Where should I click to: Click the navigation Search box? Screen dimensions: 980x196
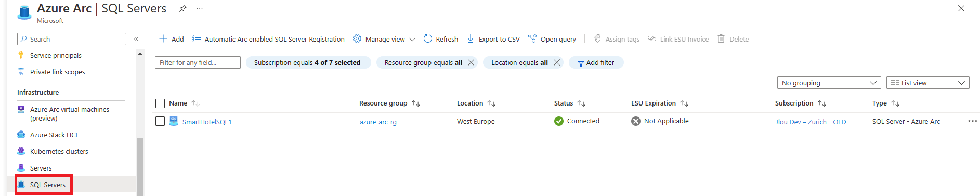[x=72, y=39]
